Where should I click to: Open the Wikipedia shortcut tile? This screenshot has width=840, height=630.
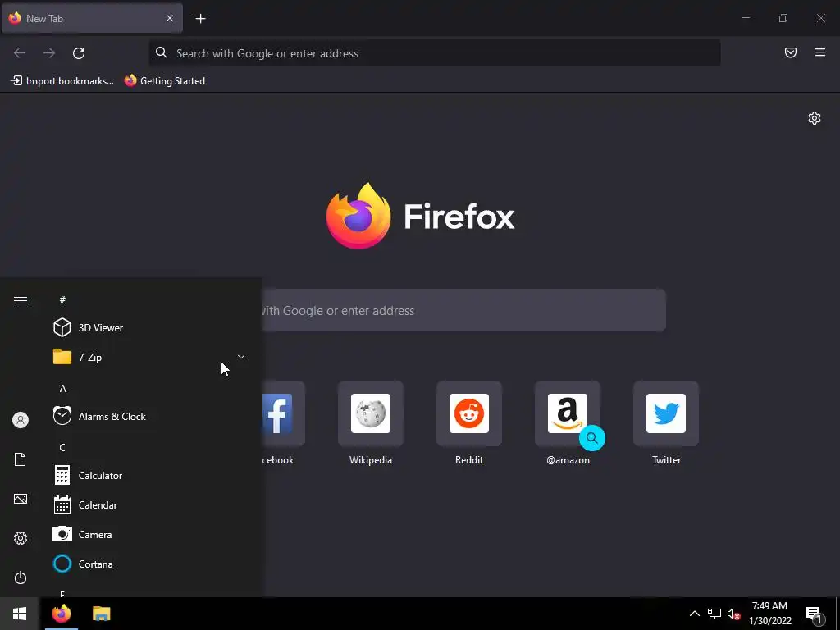[x=370, y=423]
